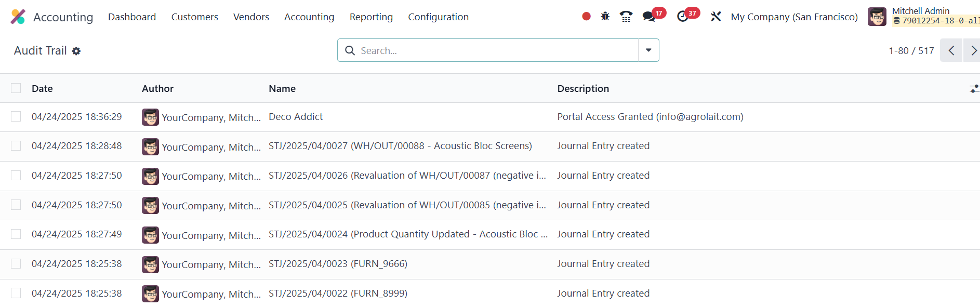Open the debug bug icon menu
The image size is (980, 307).
point(605,17)
